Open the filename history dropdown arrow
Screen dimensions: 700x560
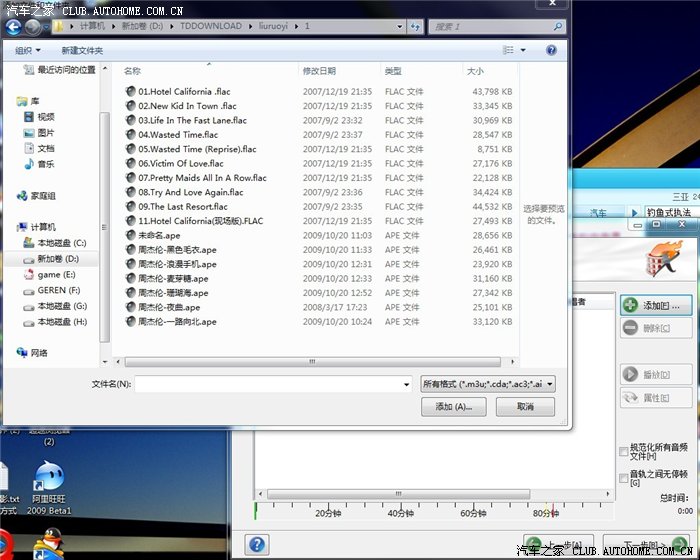406,383
